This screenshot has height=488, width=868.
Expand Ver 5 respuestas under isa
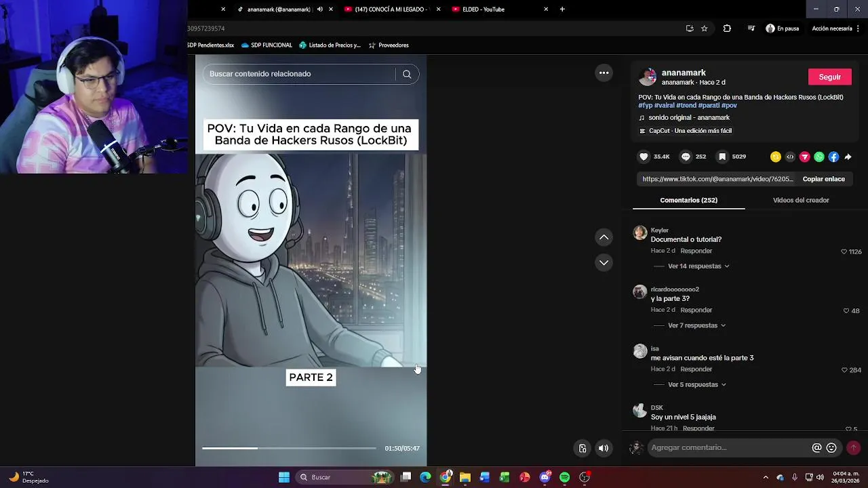tap(697, 385)
